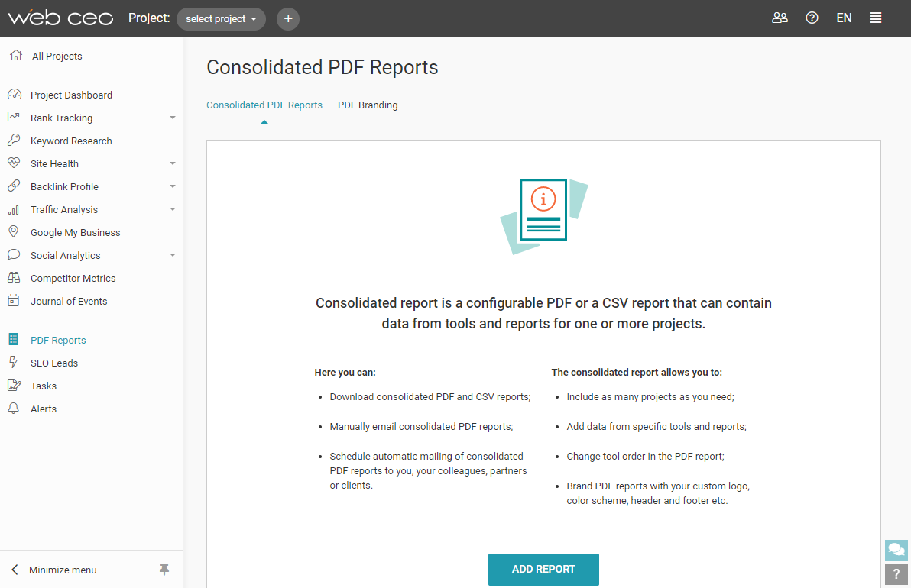Click 'Here you can:' heading
911x588 pixels.
coord(345,373)
